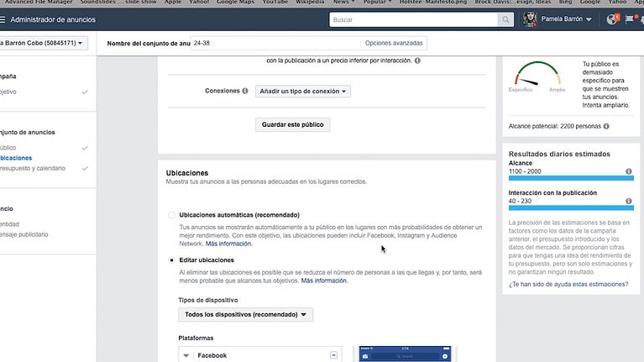Click info icon next to Conexiones

(245, 91)
